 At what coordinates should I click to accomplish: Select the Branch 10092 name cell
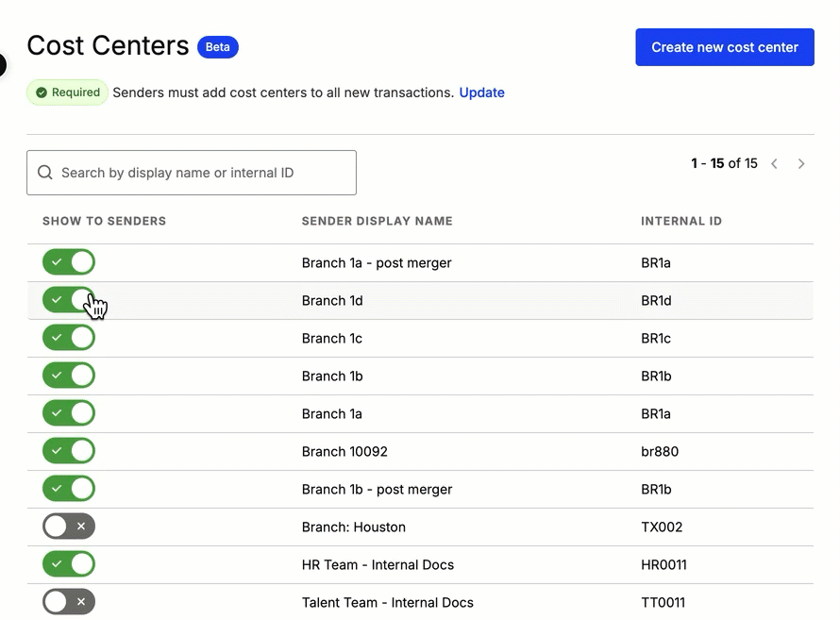[344, 451]
